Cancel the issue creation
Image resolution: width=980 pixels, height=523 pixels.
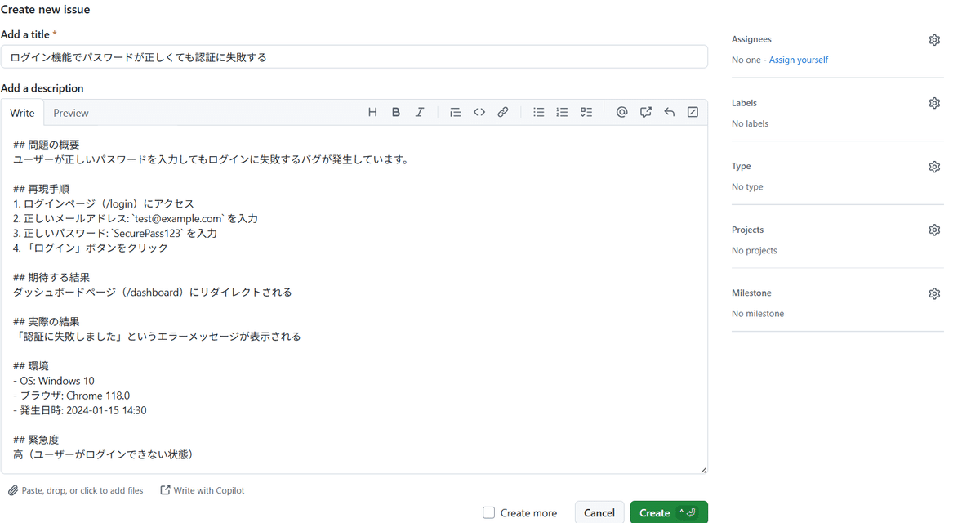pyautogui.click(x=599, y=512)
